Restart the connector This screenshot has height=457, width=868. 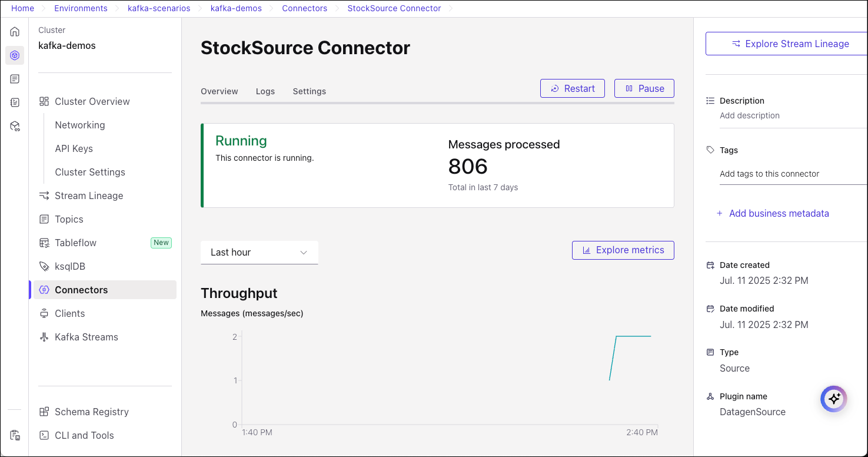coord(572,88)
